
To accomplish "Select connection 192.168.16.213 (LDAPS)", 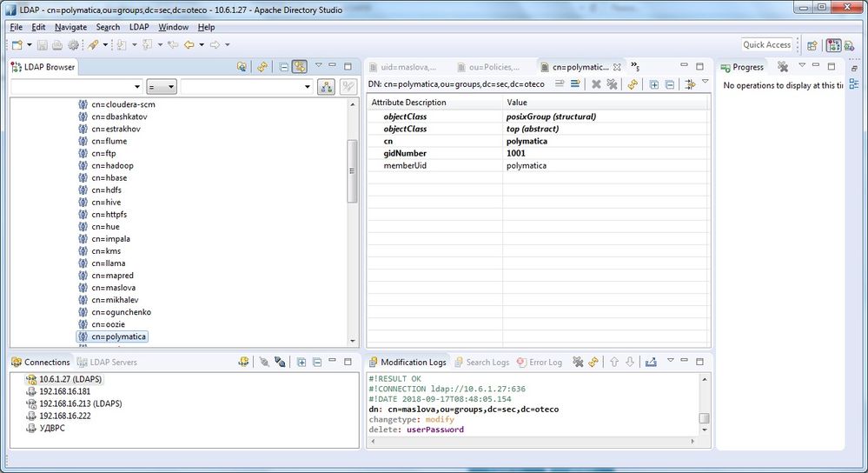I will 83,403.
